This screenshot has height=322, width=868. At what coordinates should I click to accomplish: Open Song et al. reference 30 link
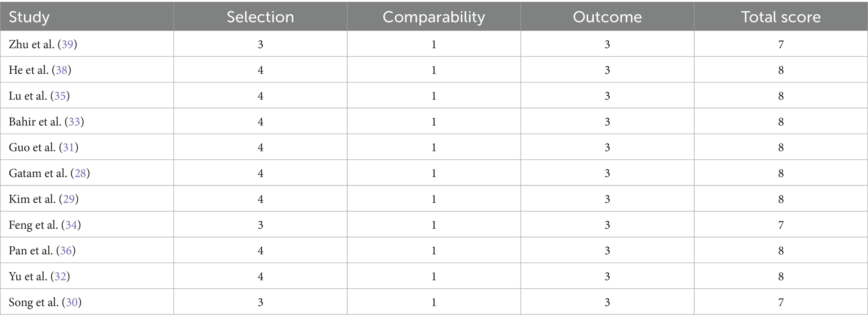pos(72,302)
